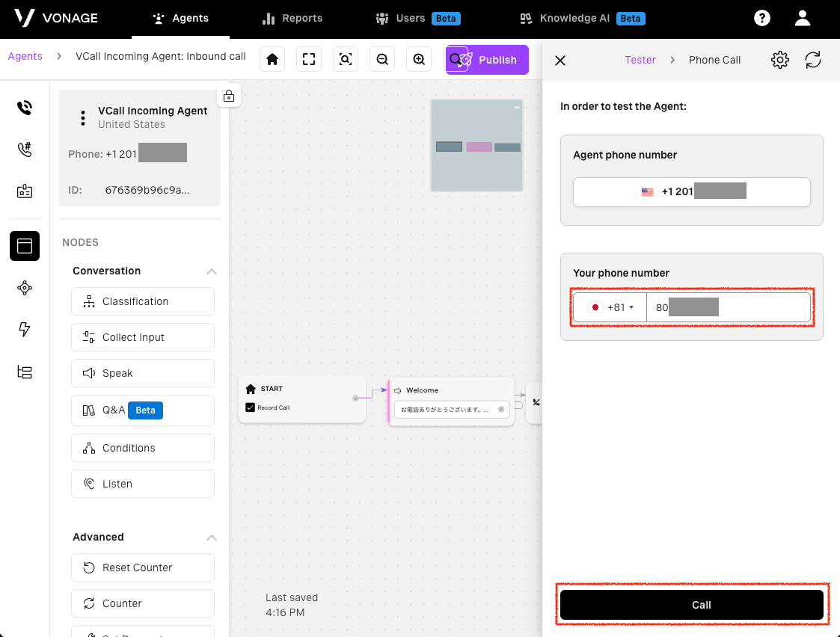The width and height of the screenshot is (840, 637).
Task: Click the Welcome node text field
Action: point(452,410)
